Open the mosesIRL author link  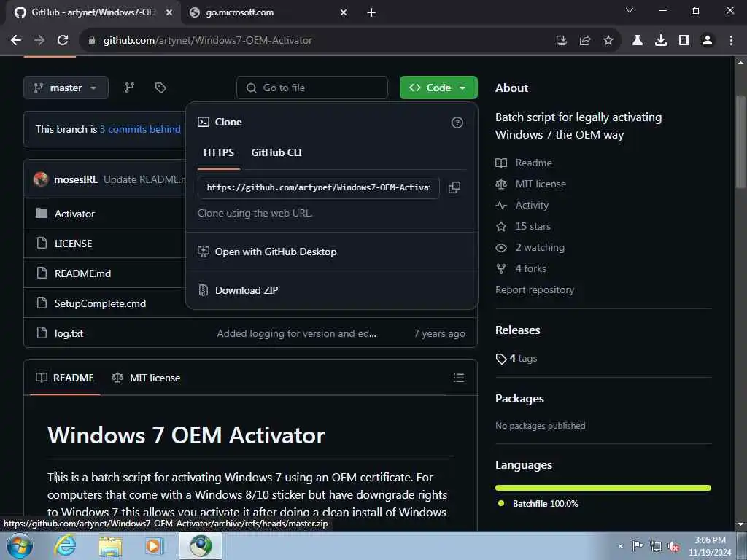(75, 179)
